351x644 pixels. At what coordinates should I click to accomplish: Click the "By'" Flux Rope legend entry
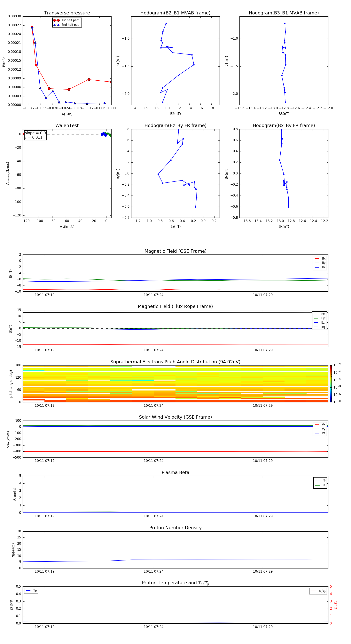[x=320, y=318]
